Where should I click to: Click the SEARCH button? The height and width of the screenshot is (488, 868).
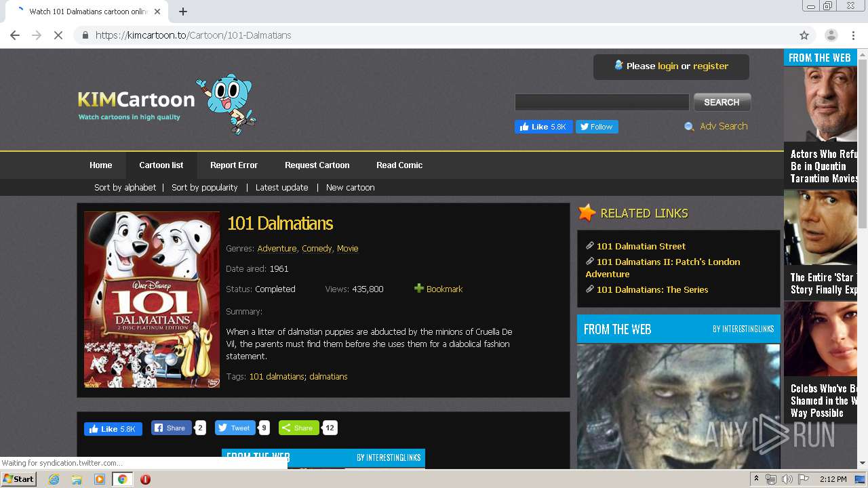(x=722, y=102)
